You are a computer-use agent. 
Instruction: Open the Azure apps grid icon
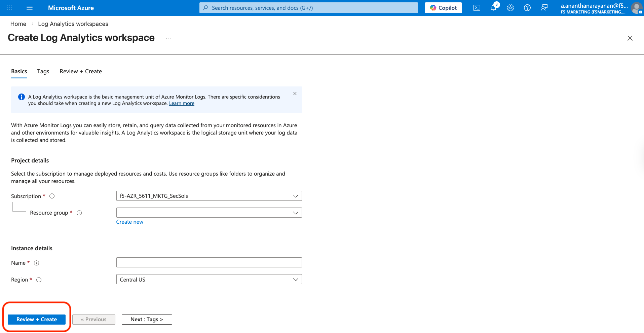coord(9,7)
